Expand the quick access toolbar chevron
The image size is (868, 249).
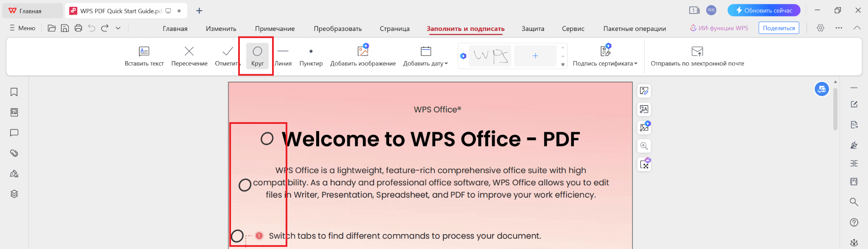pyautogui.click(x=118, y=28)
